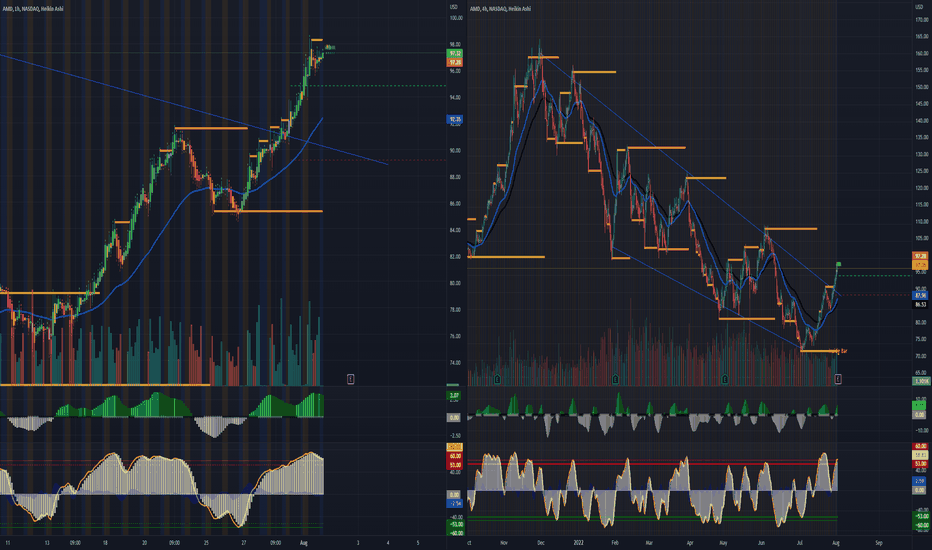Click the 2022 label on the 4h time axis
The height and width of the screenshot is (550, 932).
[579, 543]
